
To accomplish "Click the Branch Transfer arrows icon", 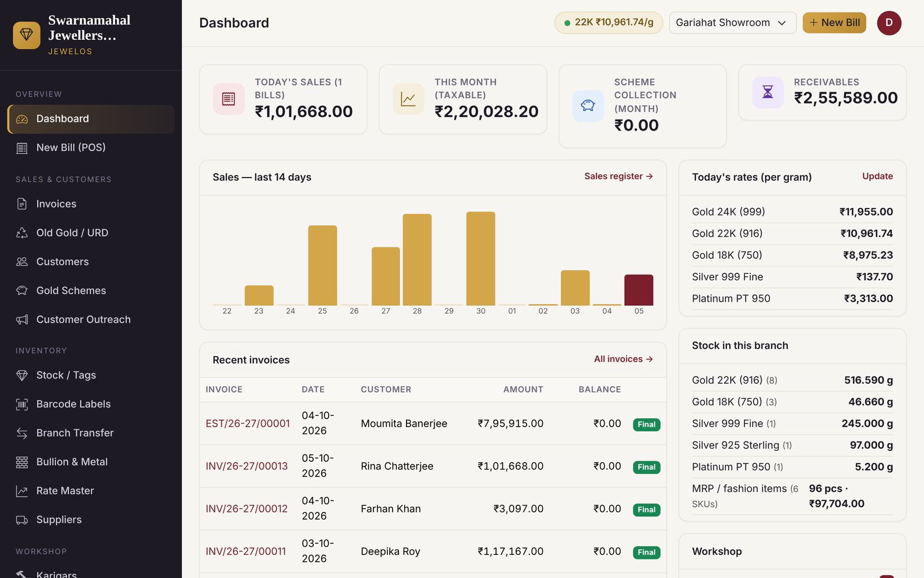I will 22,433.
